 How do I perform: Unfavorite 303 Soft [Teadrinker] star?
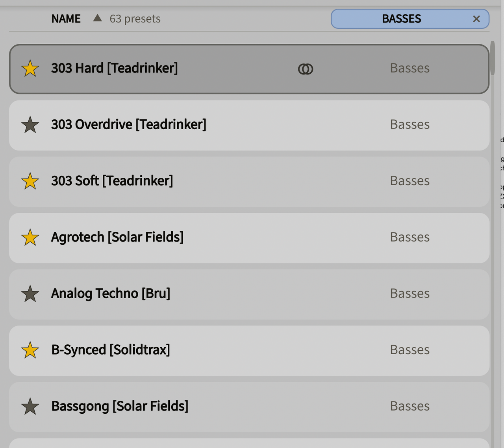pyautogui.click(x=30, y=181)
